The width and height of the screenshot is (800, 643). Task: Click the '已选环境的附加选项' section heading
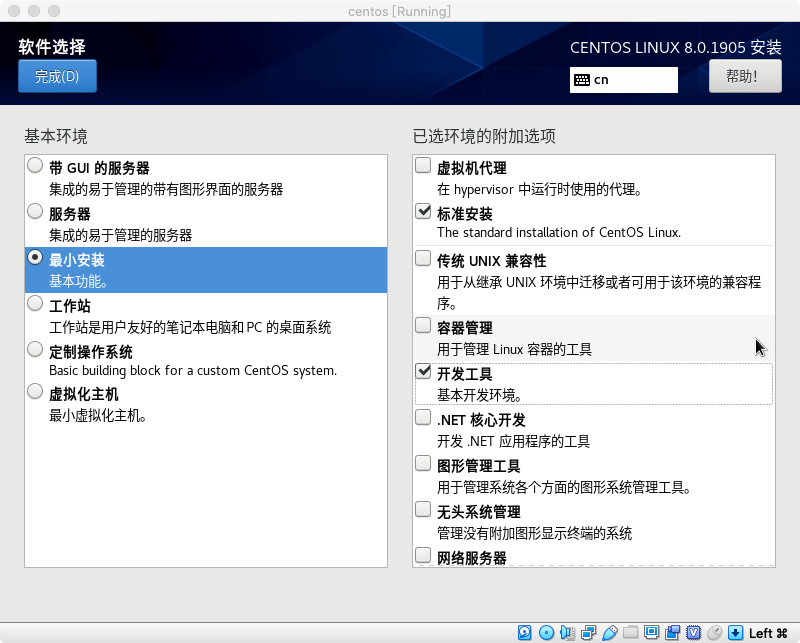[484, 136]
